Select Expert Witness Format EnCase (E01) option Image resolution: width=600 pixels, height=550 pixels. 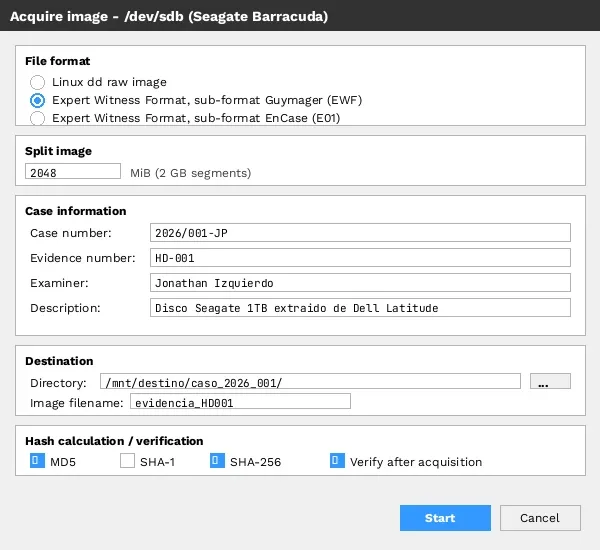click(x=38, y=118)
